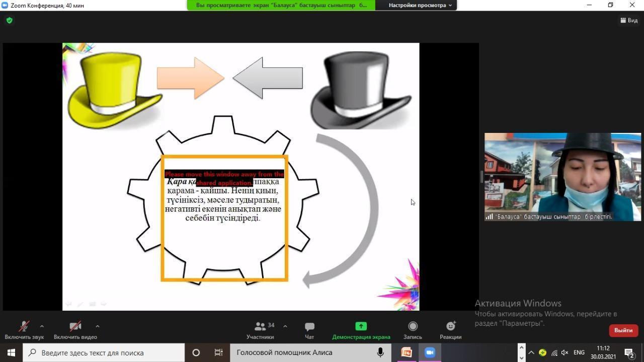Open the View layout menu
This screenshot has width=644, height=362.
coord(629,21)
